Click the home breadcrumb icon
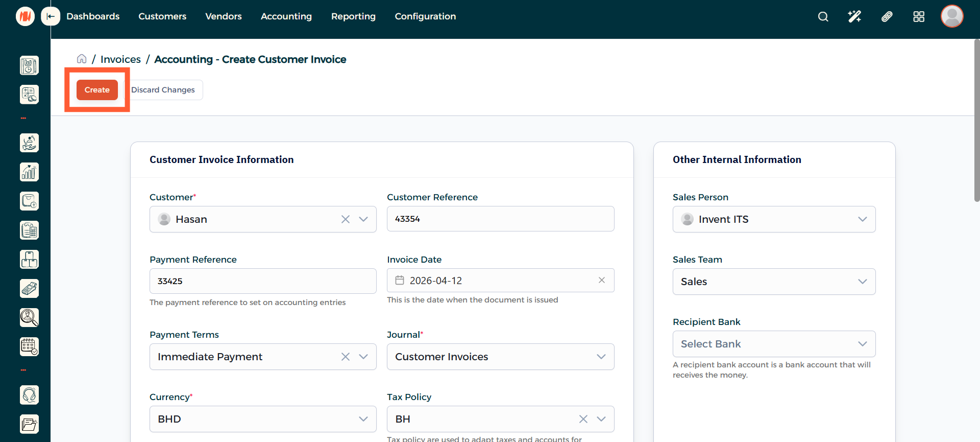This screenshot has height=442, width=980. [82, 59]
